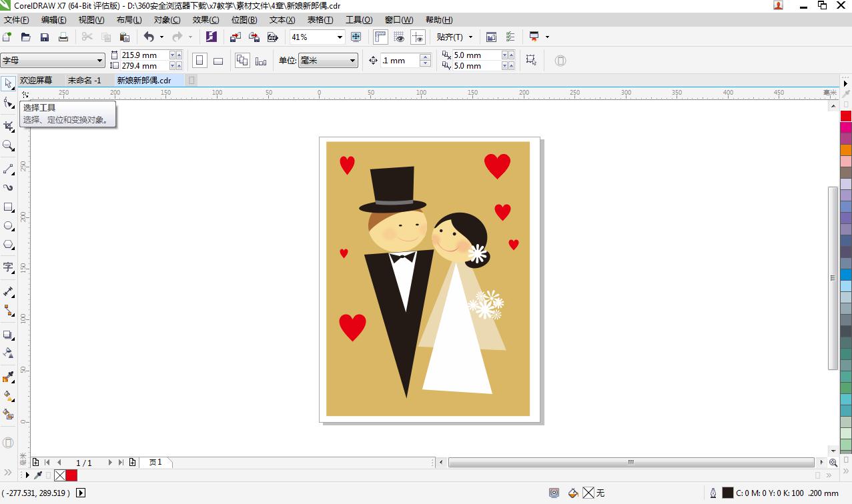
Task: Switch page orientation to landscape
Action: tap(218, 60)
